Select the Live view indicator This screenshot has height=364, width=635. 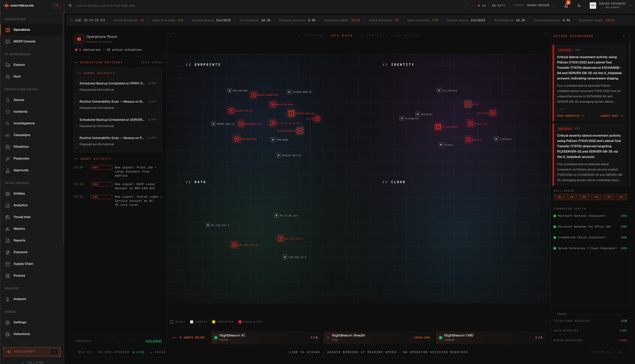[x=139, y=352]
